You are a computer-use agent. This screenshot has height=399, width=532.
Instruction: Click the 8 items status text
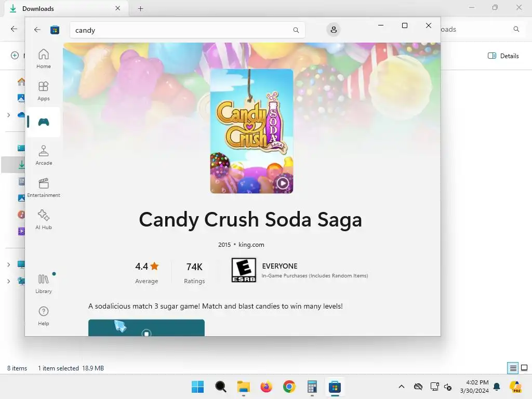[x=17, y=368]
